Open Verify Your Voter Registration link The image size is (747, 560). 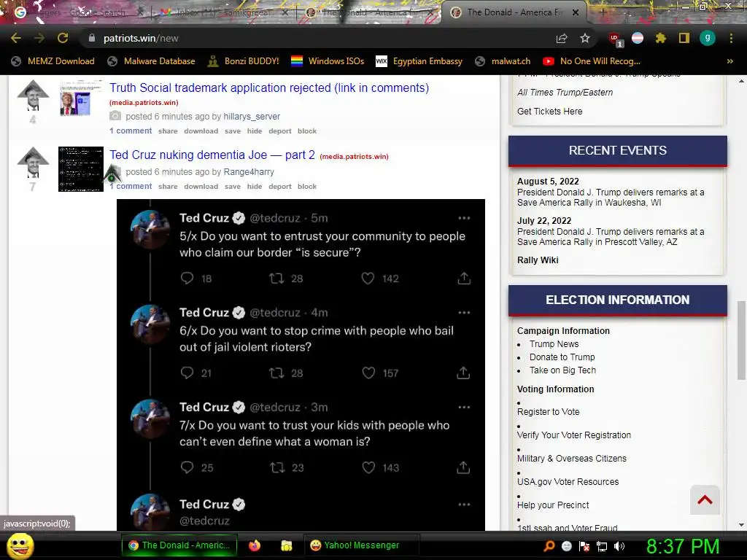[574, 435]
